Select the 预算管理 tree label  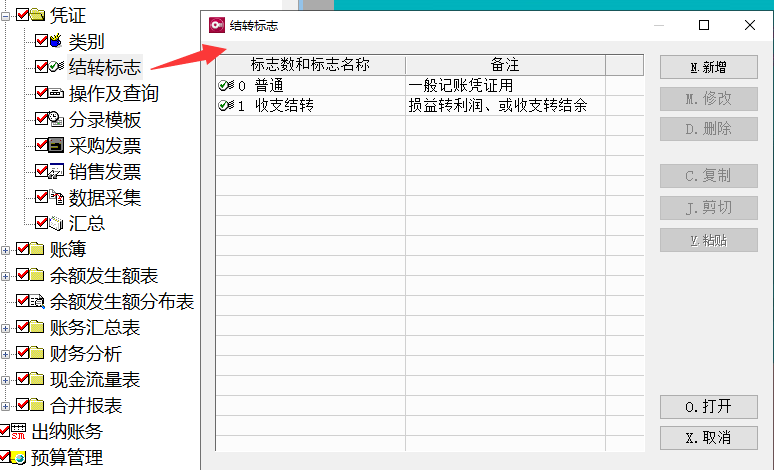pyautogui.click(x=67, y=458)
